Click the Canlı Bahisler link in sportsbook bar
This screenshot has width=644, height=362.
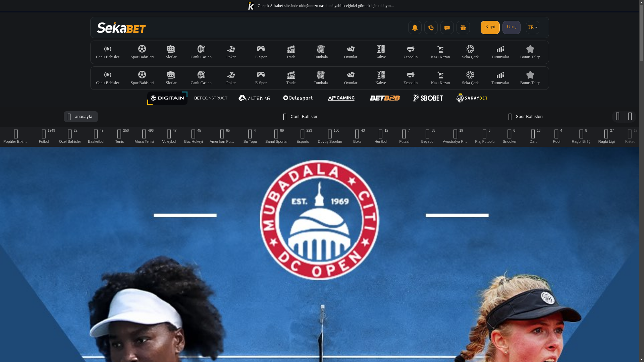[300, 117]
